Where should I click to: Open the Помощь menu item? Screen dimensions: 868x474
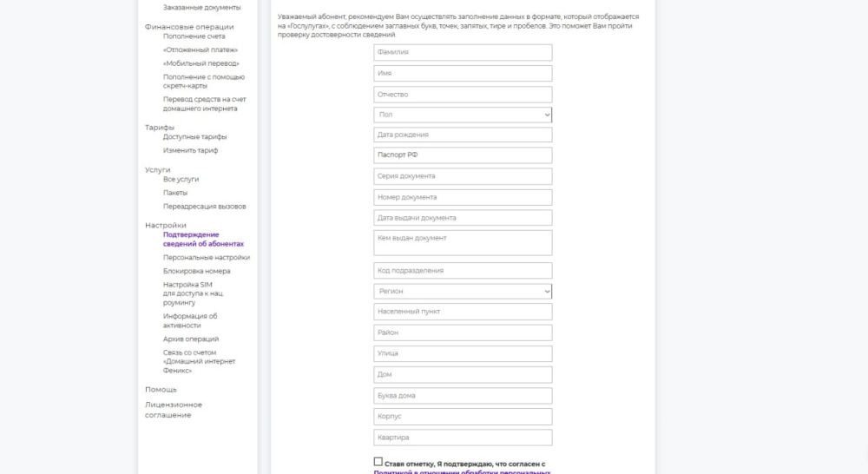click(x=161, y=390)
